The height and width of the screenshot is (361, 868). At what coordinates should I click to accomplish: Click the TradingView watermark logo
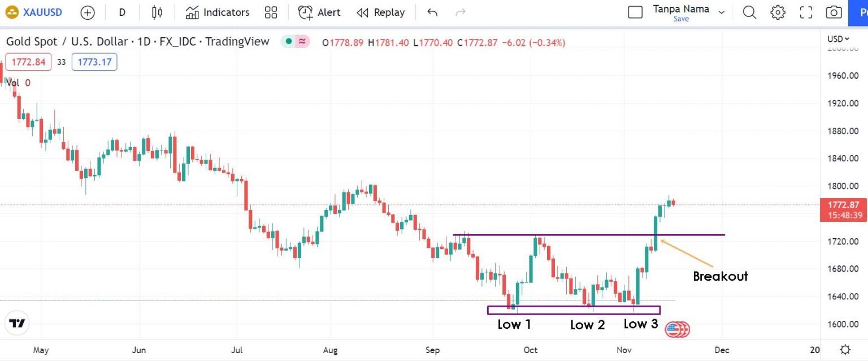pos(17,323)
